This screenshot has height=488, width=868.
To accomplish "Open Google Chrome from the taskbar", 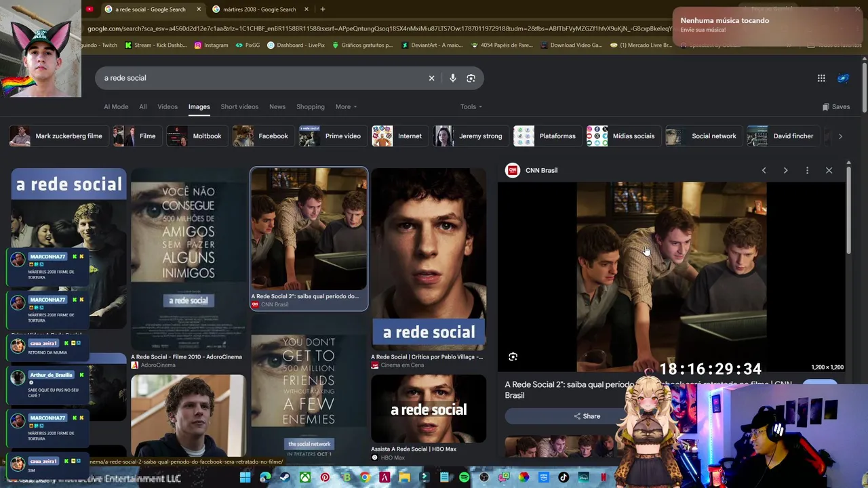I will pos(365,477).
